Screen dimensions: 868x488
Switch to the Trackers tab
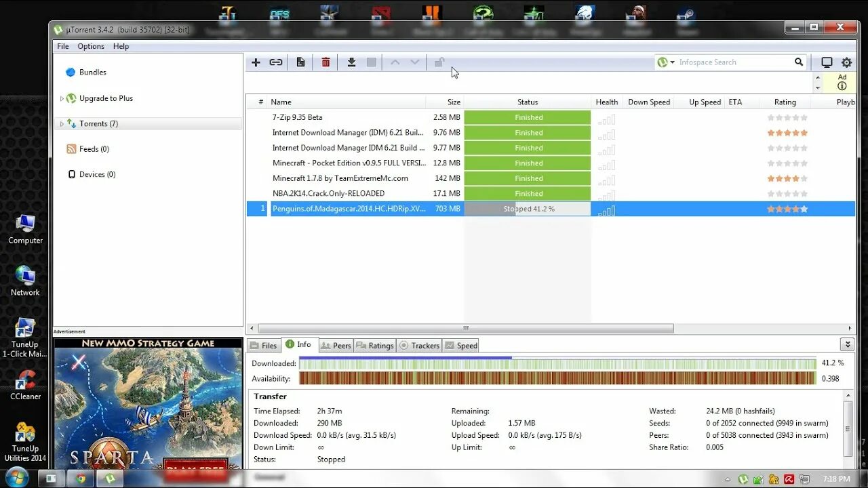click(419, 346)
